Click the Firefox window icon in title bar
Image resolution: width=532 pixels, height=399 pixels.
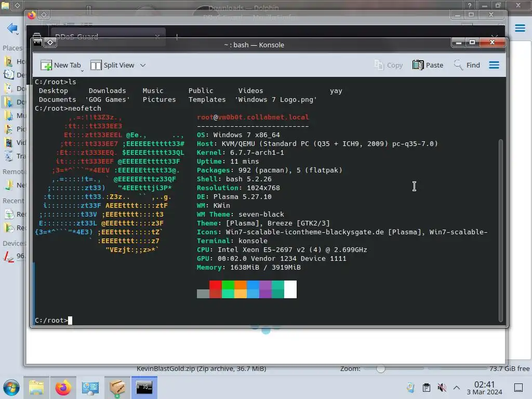[x=32, y=15]
